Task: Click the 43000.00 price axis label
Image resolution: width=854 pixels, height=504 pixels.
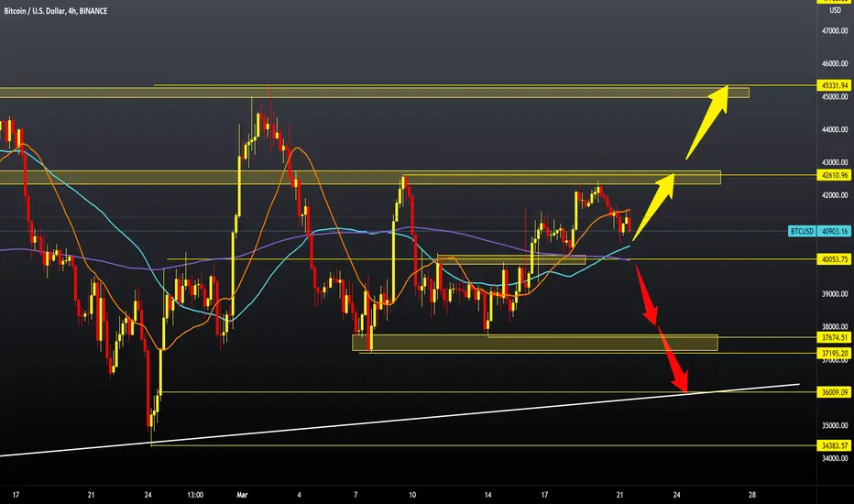Action: pyautogui.click(x=835, y=162)
